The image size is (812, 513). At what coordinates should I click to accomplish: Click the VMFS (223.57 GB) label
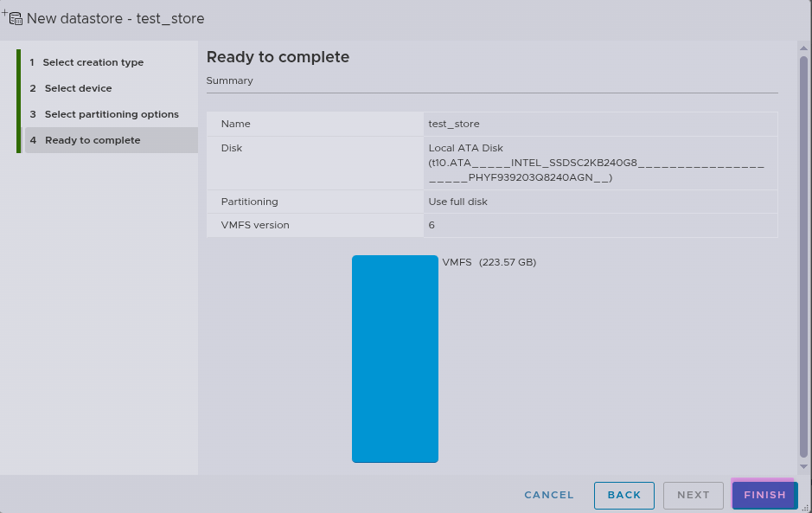pos(489,262)
